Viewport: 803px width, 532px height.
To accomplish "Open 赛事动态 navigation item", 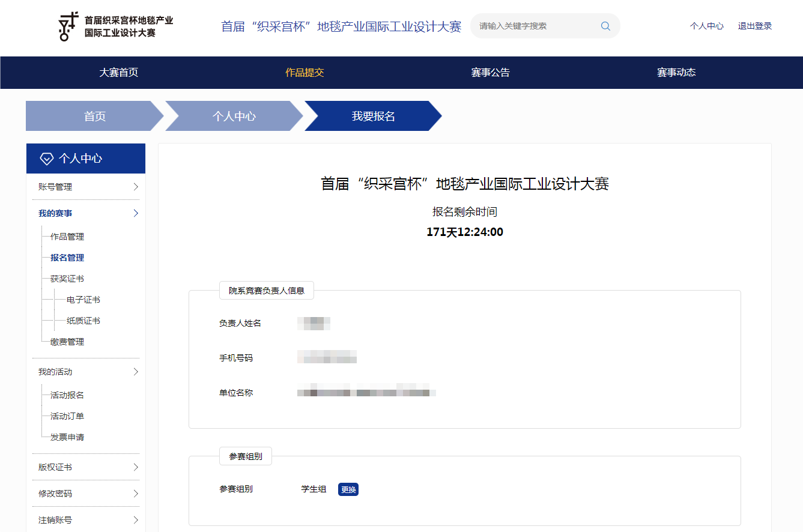I will point(676,73).
